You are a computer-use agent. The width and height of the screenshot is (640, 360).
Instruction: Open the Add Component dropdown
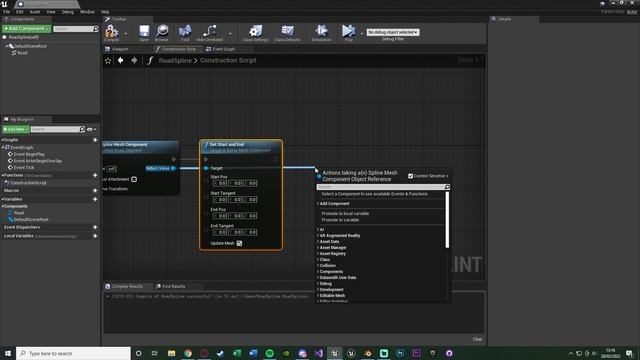click(x=27, y=29)
